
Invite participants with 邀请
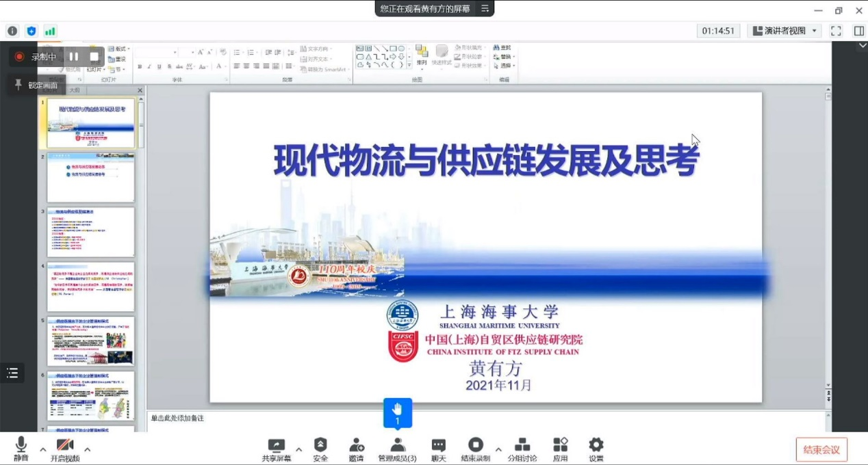click(x=356, y=449)
